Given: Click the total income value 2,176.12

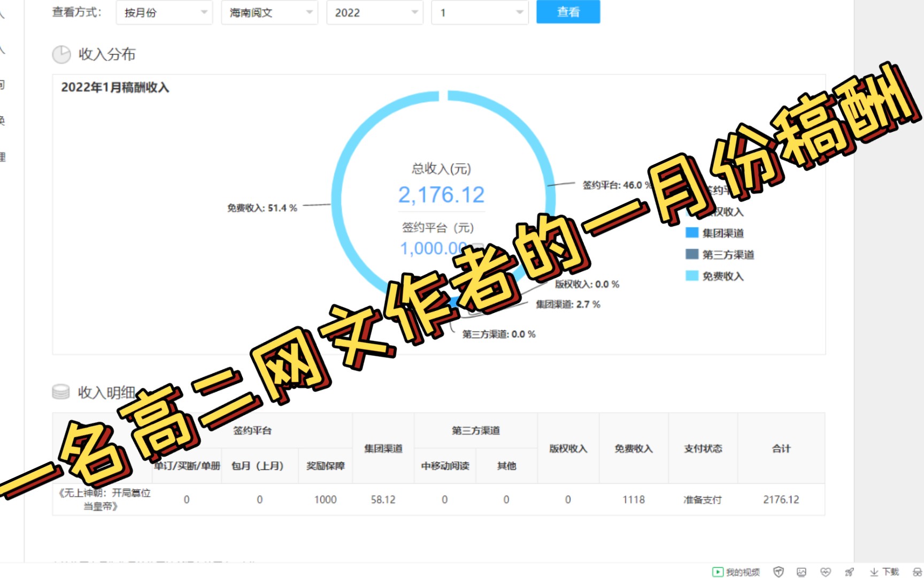Looking at the screenshot, I should [x=441, y=195].
